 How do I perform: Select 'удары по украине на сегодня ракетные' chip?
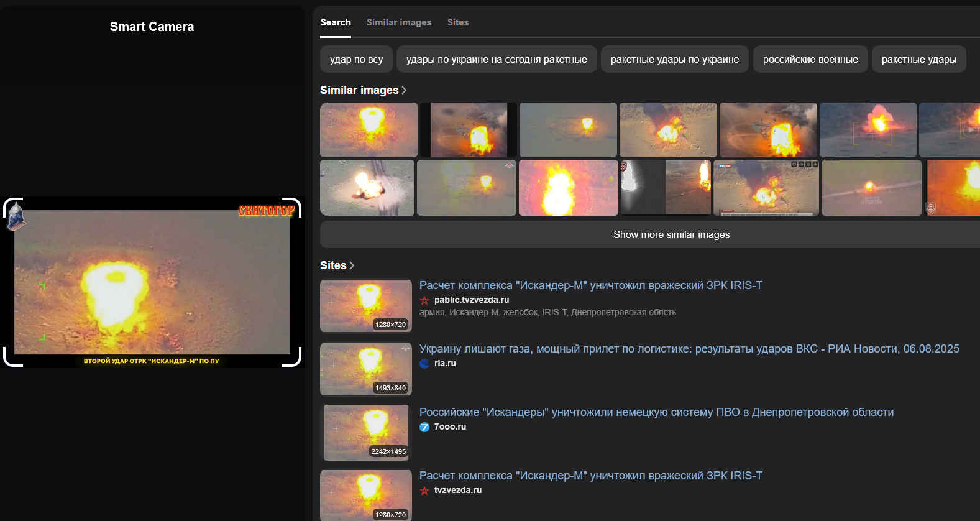[497, 59]
